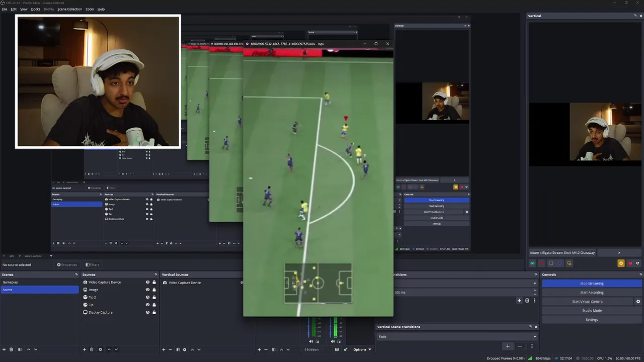This screenshot has height=362, width=644.
Task: Select the Image source row
Action: coord(119,290)
